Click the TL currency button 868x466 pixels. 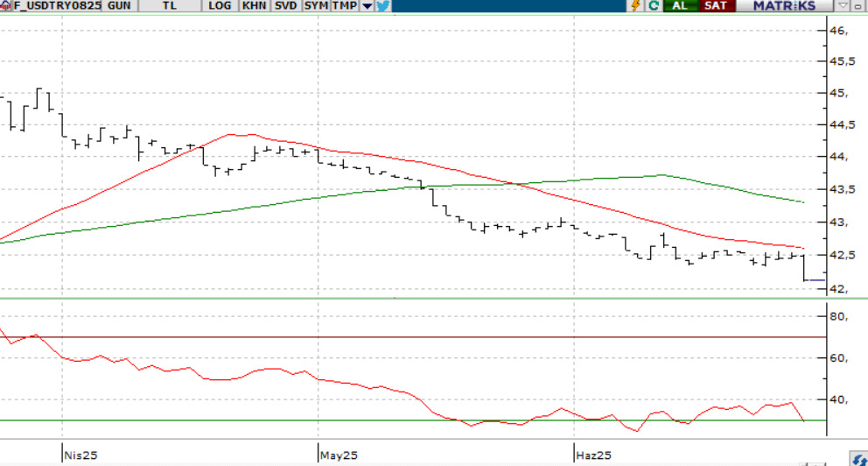point(170,6)
